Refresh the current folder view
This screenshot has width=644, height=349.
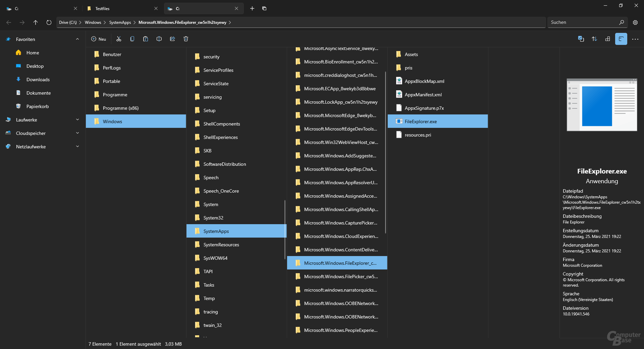[x=49, y=22]
